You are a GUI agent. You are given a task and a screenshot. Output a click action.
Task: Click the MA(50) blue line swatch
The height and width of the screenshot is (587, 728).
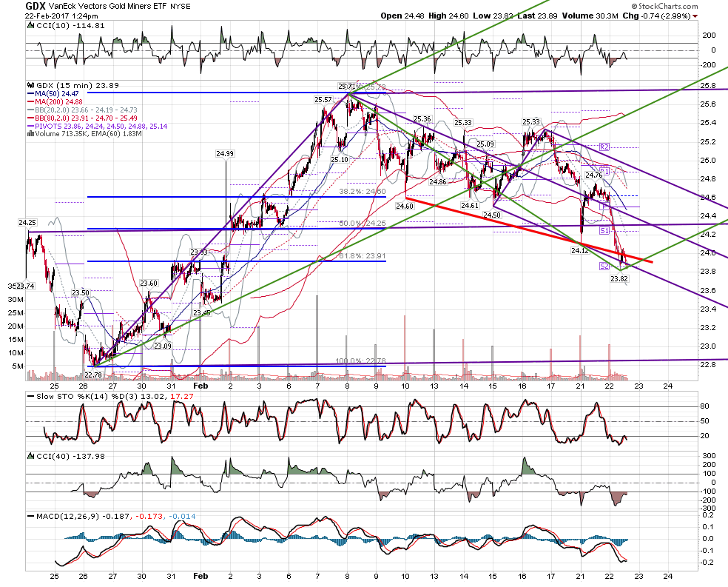click(x=31, y=94)
